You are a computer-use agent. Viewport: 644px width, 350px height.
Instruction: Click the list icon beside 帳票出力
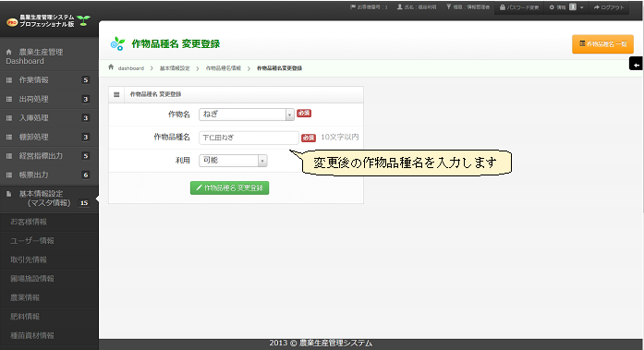click(x=9, y=175)
